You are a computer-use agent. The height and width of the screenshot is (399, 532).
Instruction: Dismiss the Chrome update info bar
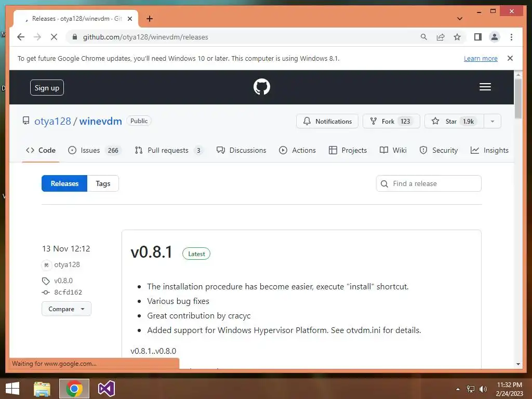coord(510,58)
